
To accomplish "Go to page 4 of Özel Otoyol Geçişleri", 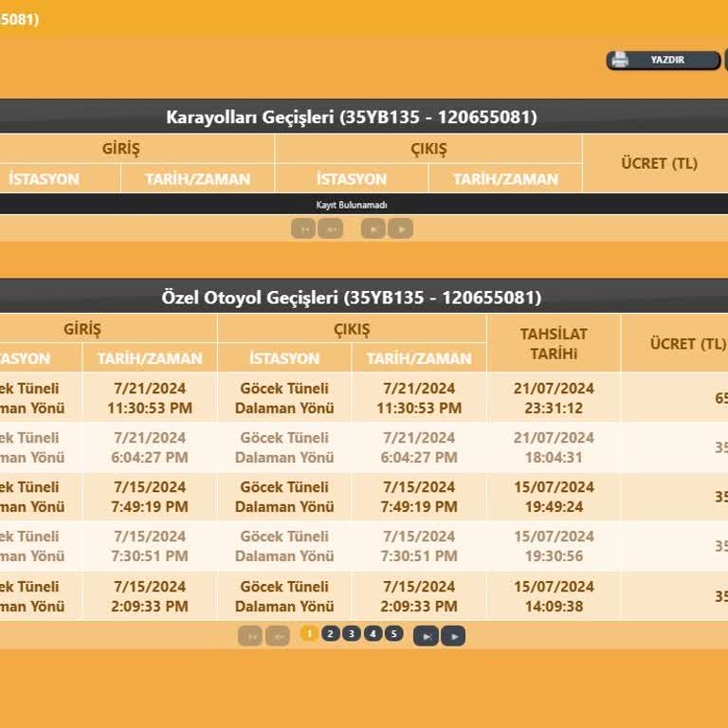I will point(373,633).
